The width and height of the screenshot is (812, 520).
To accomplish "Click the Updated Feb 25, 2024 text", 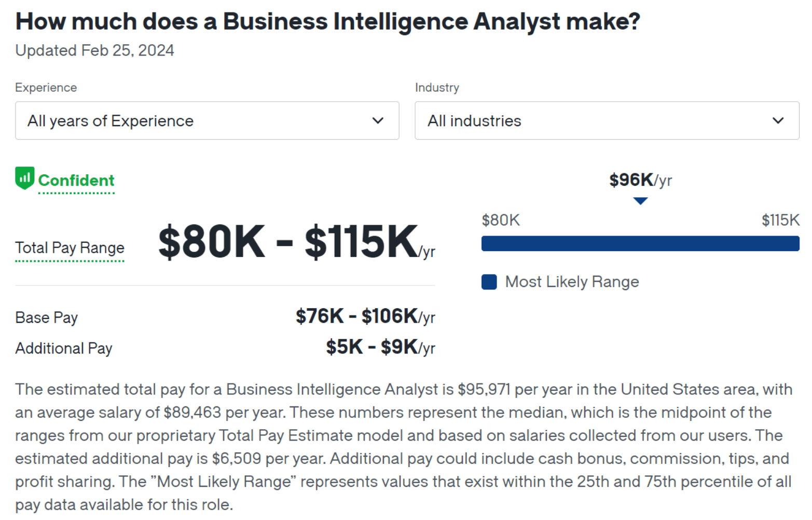I will [x=94, y=50].
